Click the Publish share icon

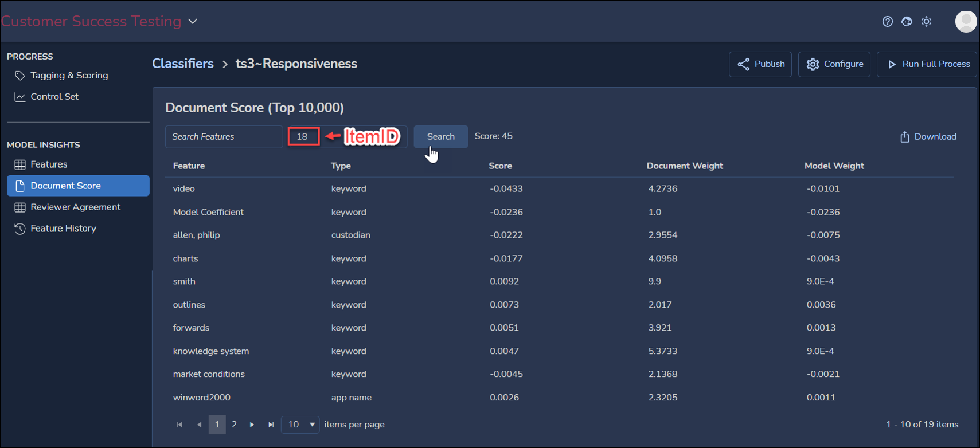coord(744,64)
